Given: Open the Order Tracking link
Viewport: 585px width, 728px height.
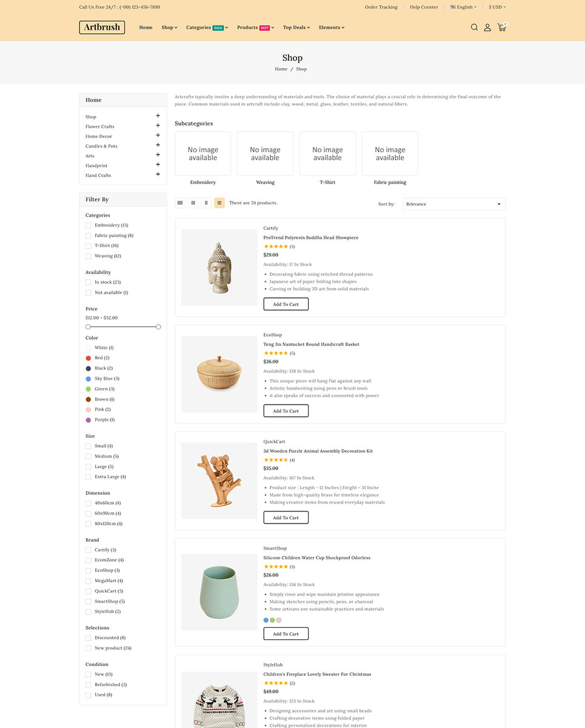Looking at the screenshot, I should pyautogui.click(x=381, y=7).
